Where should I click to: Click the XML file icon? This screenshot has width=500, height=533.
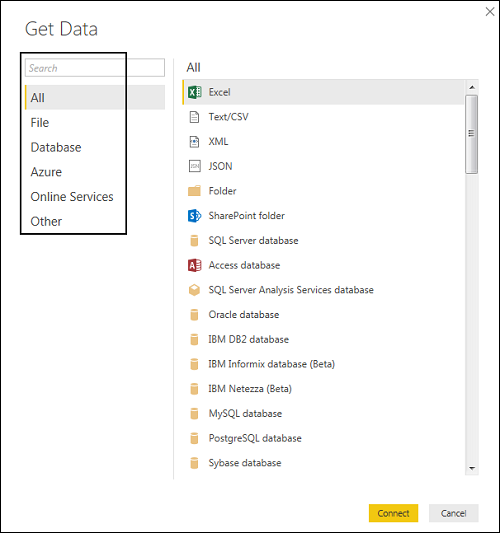click(194, 142)
